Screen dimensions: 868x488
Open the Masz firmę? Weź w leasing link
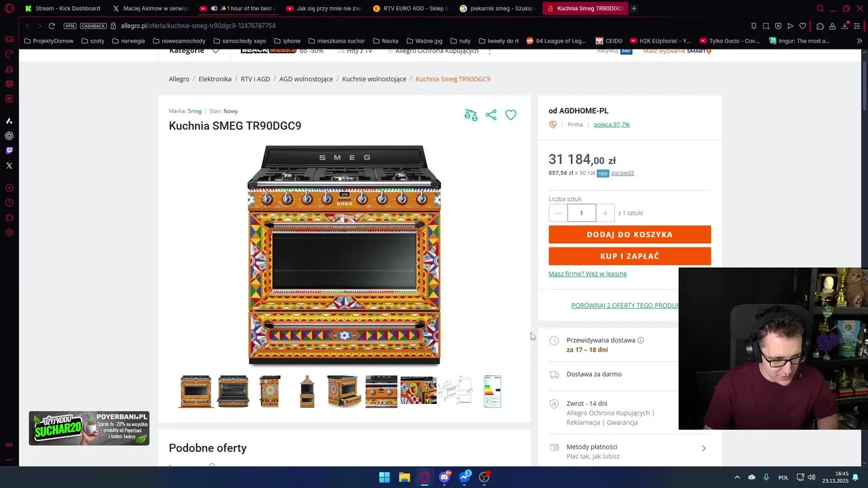(587, 274)
